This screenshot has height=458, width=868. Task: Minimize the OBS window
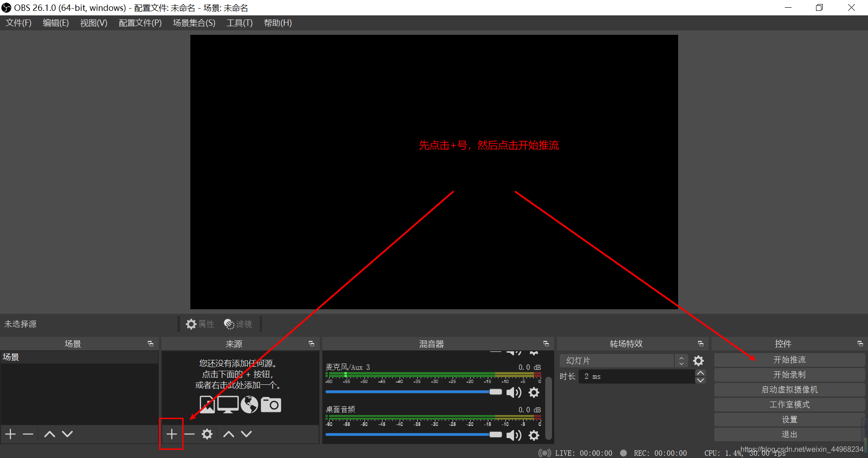(788, 8)
